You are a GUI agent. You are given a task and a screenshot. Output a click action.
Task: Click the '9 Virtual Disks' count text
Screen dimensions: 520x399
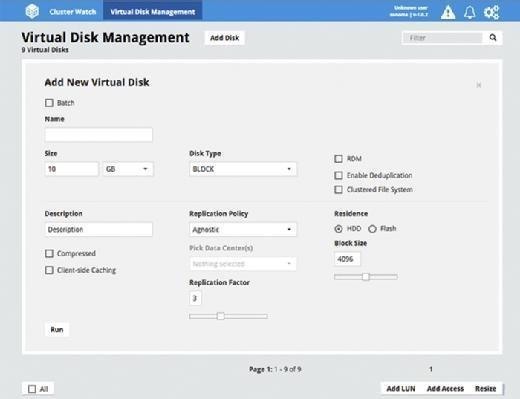(x=45, y=50)
